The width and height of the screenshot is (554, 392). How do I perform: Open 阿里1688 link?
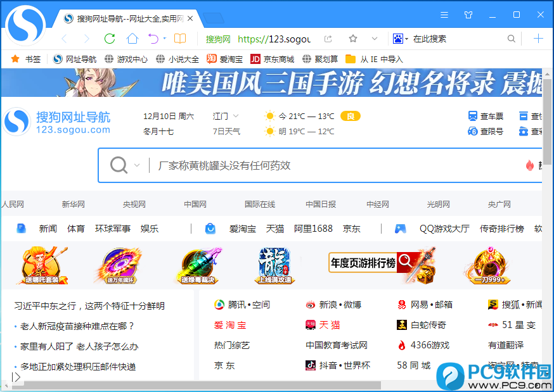[x=313, y=229]
